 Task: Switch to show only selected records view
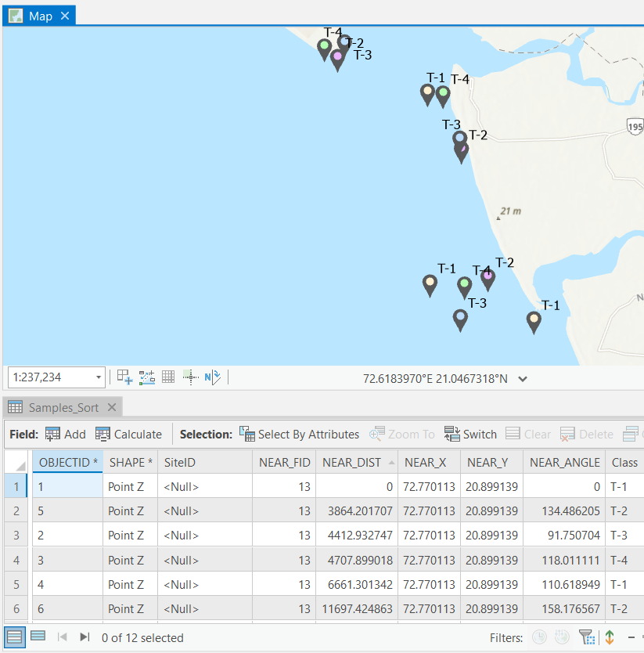[36, 637]
